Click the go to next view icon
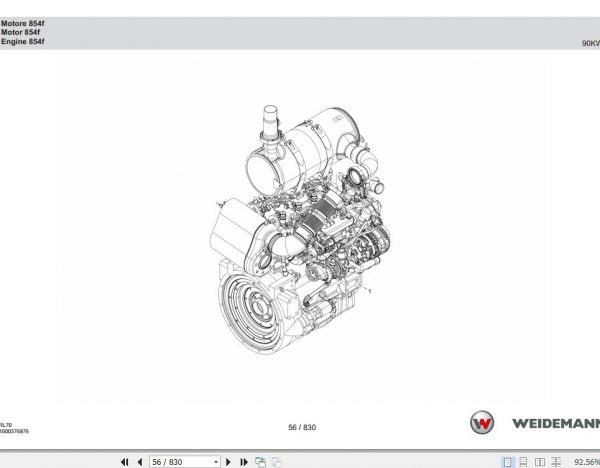This screenshot has width=600, height=468. [277, 462]
